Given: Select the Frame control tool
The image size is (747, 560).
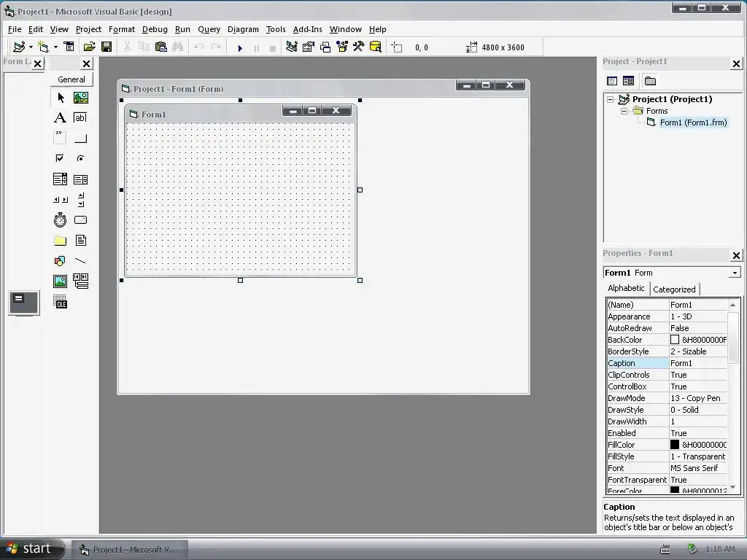Looking at the screenshot, I should pos(60,138).
